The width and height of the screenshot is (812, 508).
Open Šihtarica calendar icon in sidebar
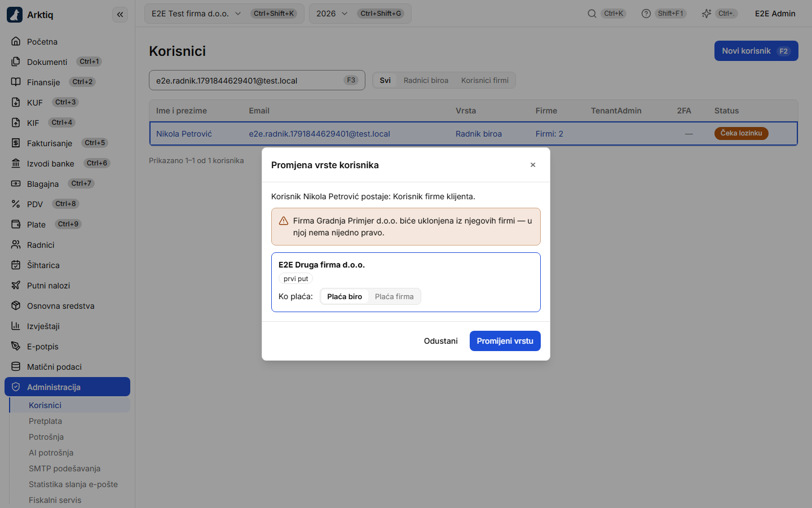[16, 265]
